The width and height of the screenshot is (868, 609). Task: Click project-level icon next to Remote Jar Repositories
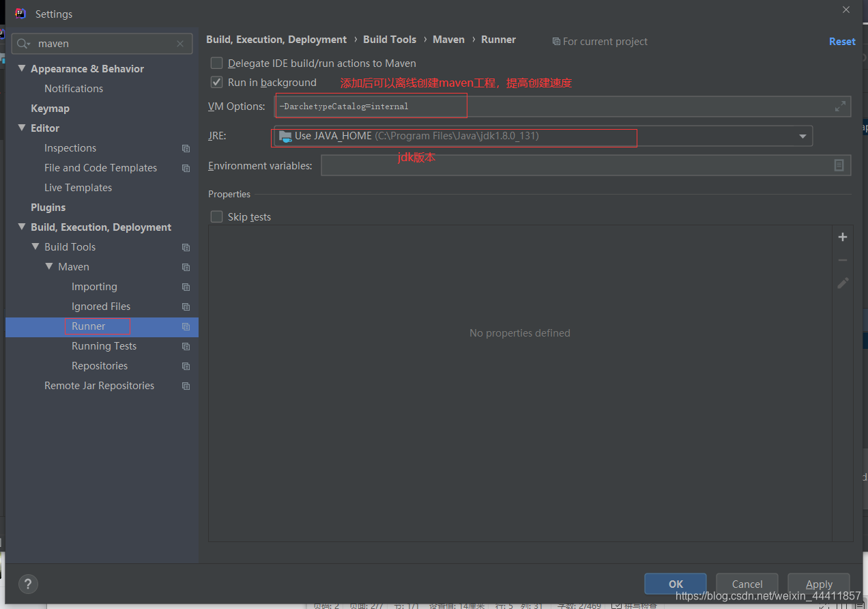tap(186, 386)
